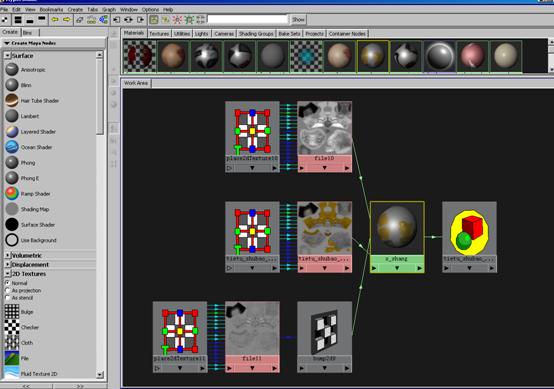Open the Bookmarks menu
554x389 pixels.
click(51, 10)
